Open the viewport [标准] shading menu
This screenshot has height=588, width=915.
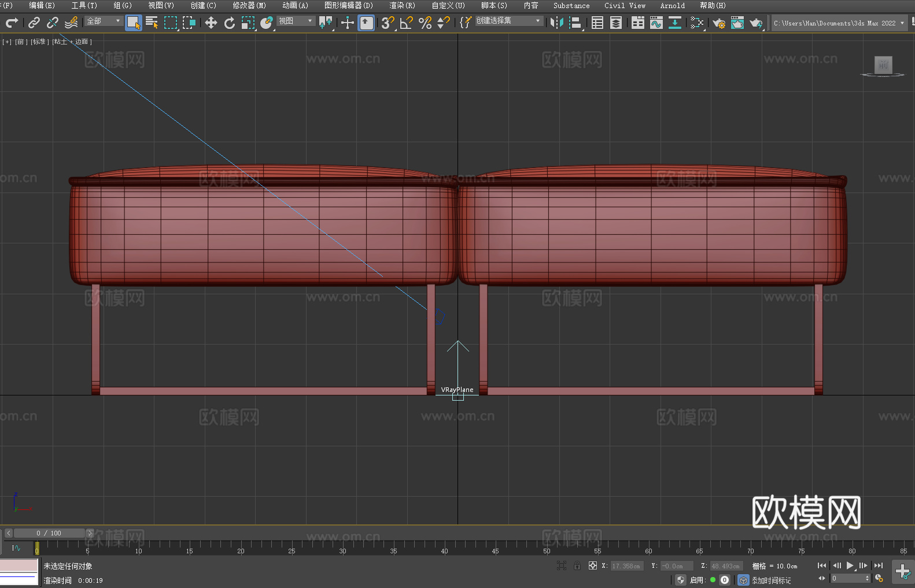(40, 42)
